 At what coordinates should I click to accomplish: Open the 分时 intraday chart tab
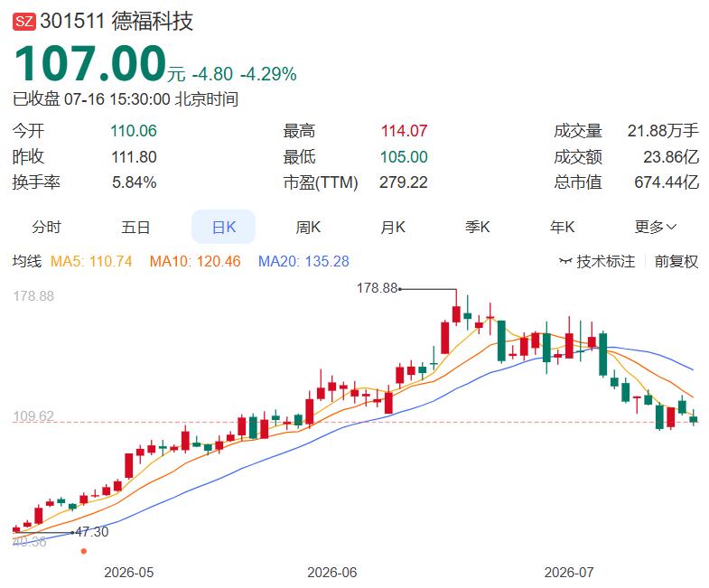46,227
